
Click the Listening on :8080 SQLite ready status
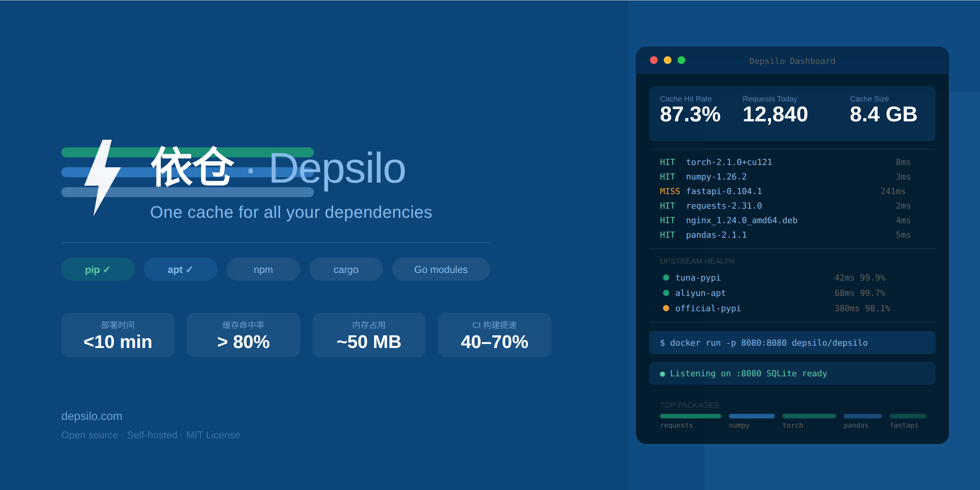[792, 373]
